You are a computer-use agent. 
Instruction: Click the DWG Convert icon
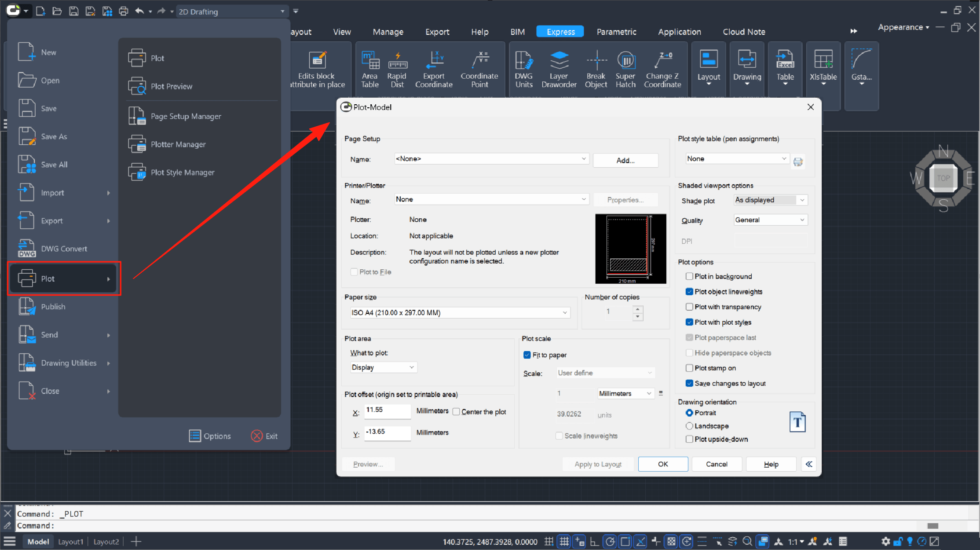pos(27,249)
